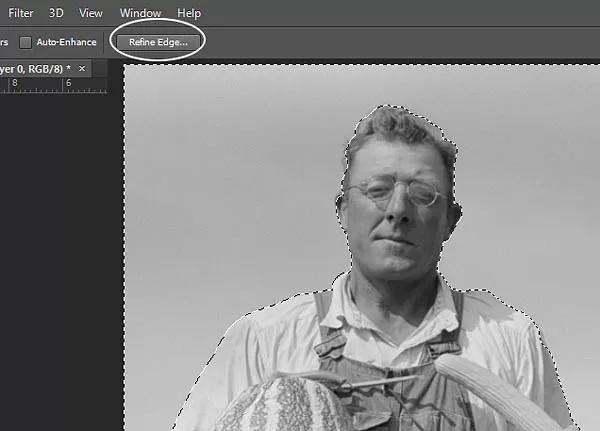Open the 3D menu
The width and height of the screenshot is (600, 431).
(56, 13)
